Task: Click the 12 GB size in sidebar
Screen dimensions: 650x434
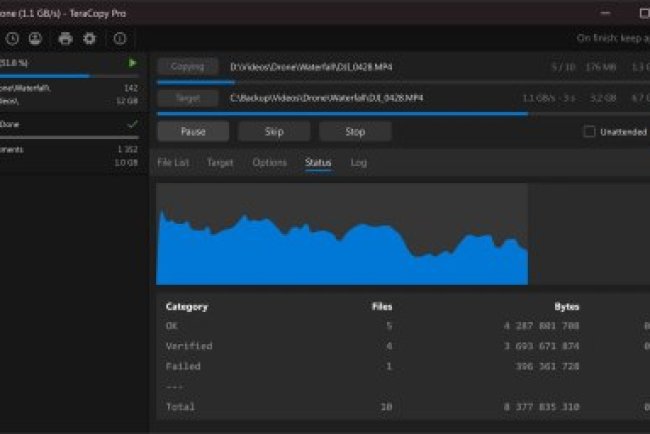Action: pyautogui.click(x=127, y=101)
